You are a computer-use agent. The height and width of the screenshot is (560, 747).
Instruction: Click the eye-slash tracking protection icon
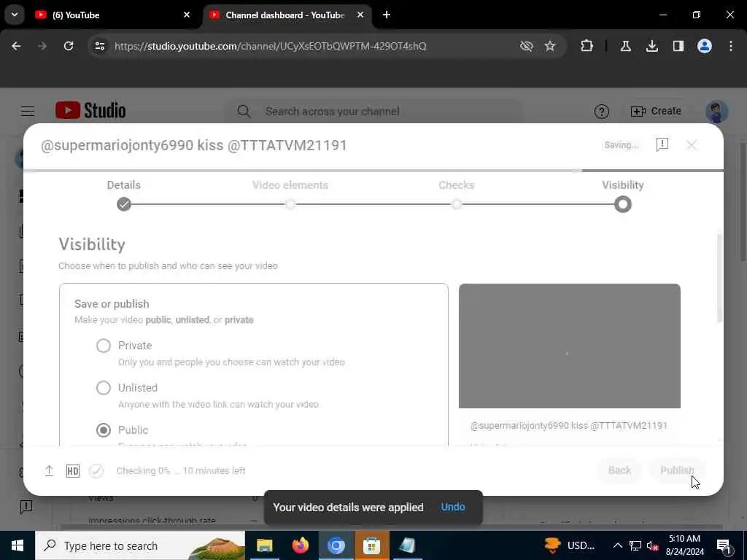pos(527,46)
